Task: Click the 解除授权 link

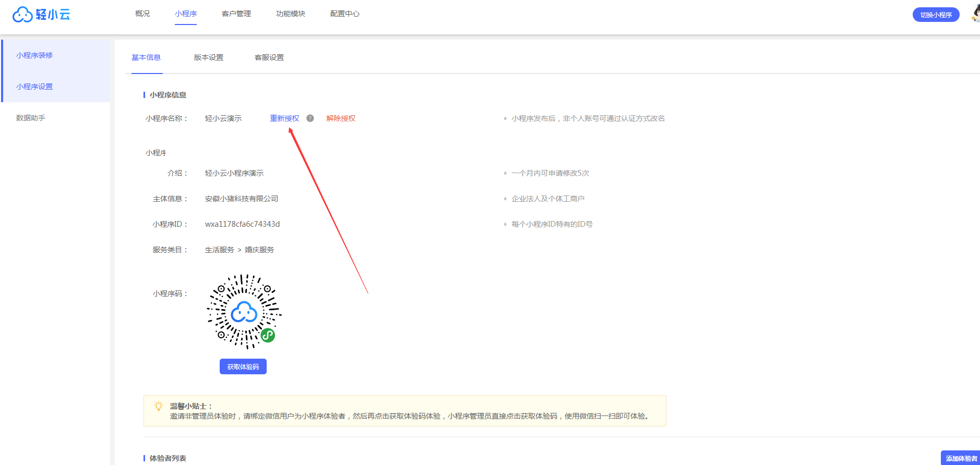Action: (x=341, y=118)
